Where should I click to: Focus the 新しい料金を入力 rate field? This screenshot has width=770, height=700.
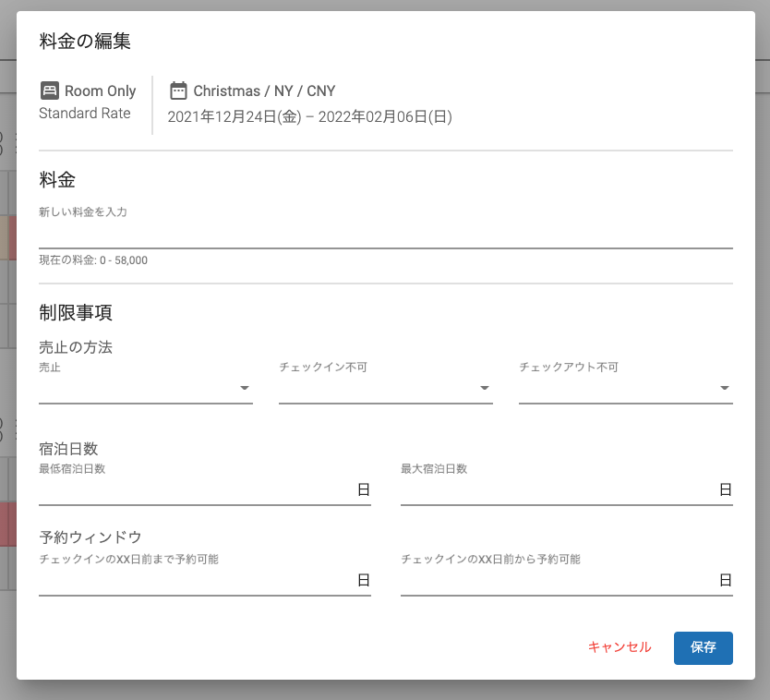click(x=385, y=235)
